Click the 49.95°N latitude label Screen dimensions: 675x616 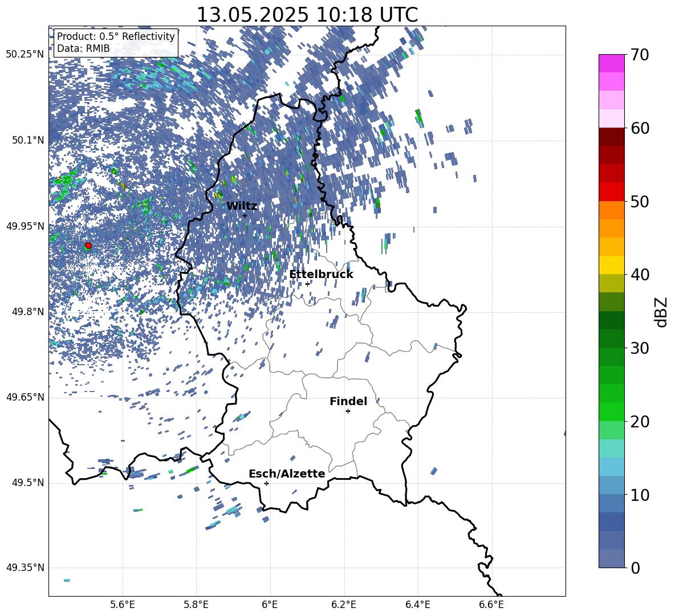[x=25, y=226]
